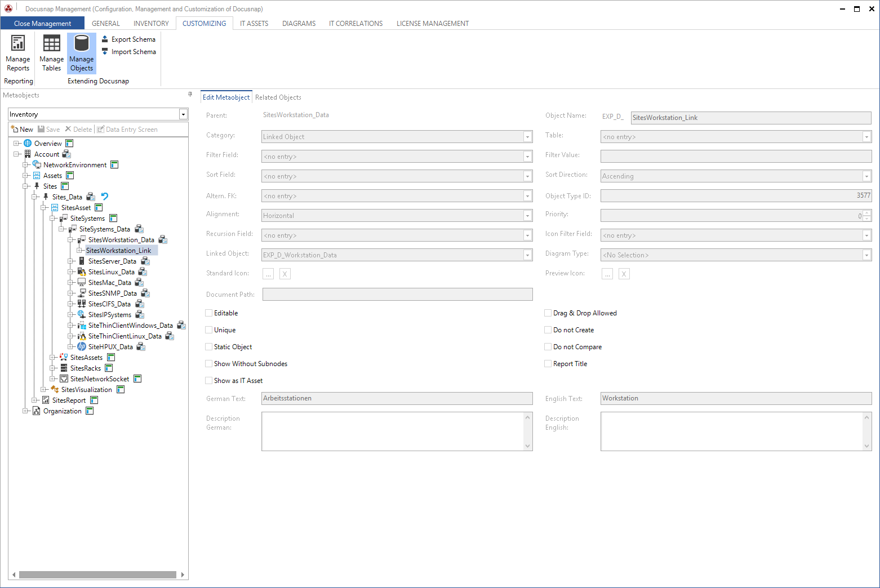Open the Linked Object dropdown

[527, 255]
